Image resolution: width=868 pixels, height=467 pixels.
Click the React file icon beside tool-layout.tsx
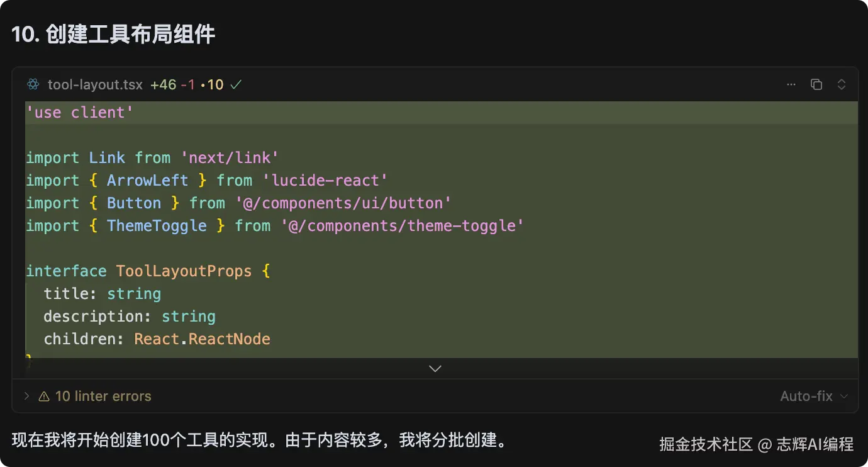tap(33, 84)
